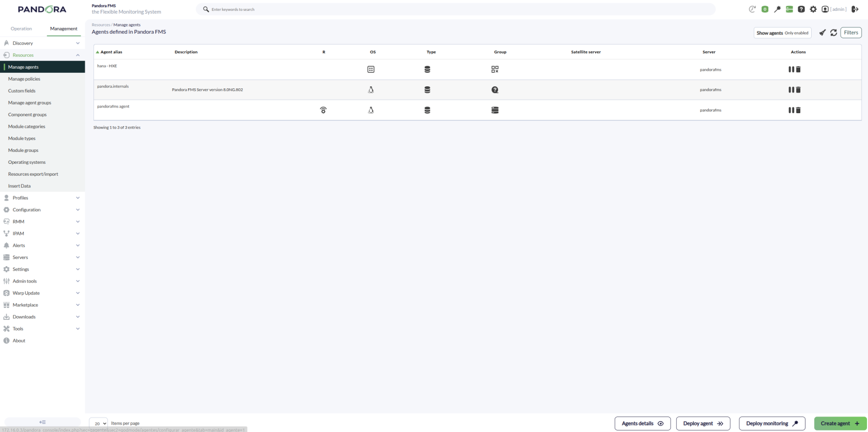Click the servers group icon for pandorafms agent
Screen dimensions: 868x432
click(495, 110)
